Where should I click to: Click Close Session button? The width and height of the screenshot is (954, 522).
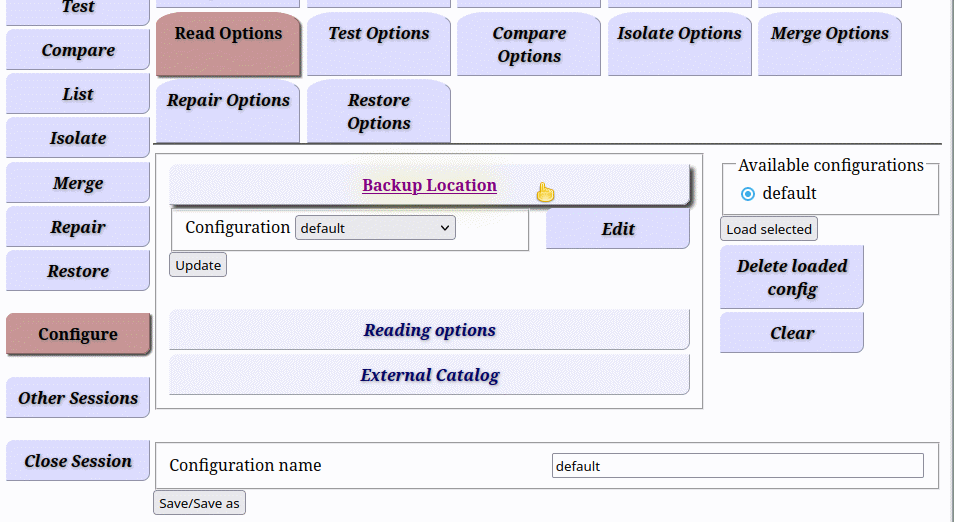click(x=78, y=461)
